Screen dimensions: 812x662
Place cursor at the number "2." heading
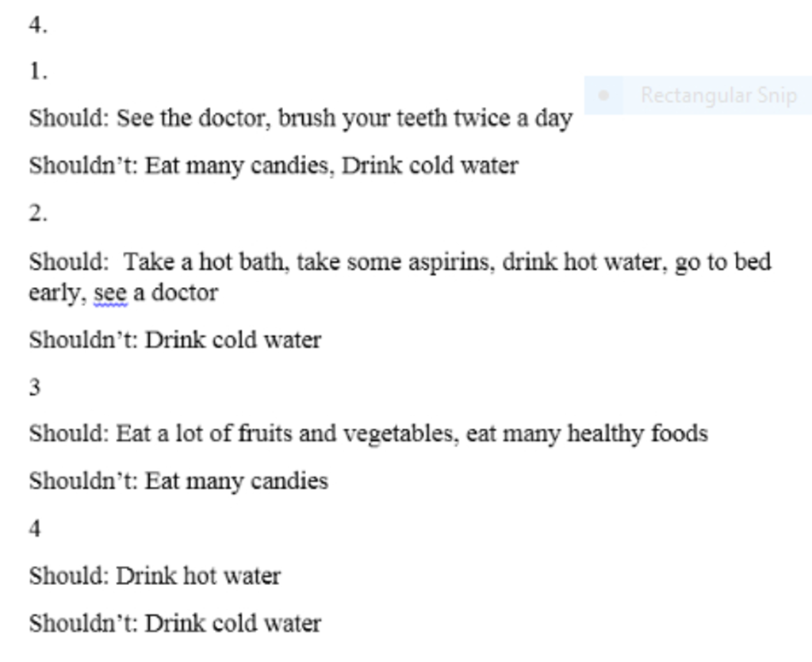pyautogui.click(x=38, y=213)
